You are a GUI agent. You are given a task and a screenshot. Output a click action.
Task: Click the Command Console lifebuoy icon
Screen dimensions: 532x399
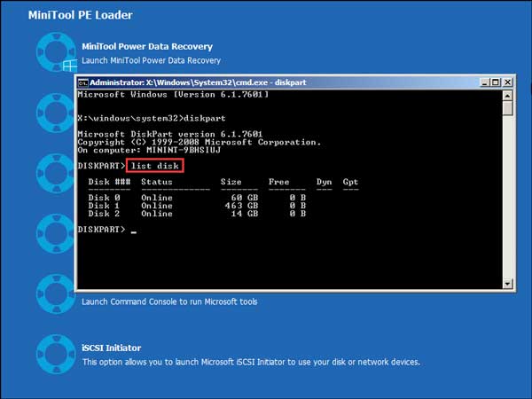(x=55, y=293)
